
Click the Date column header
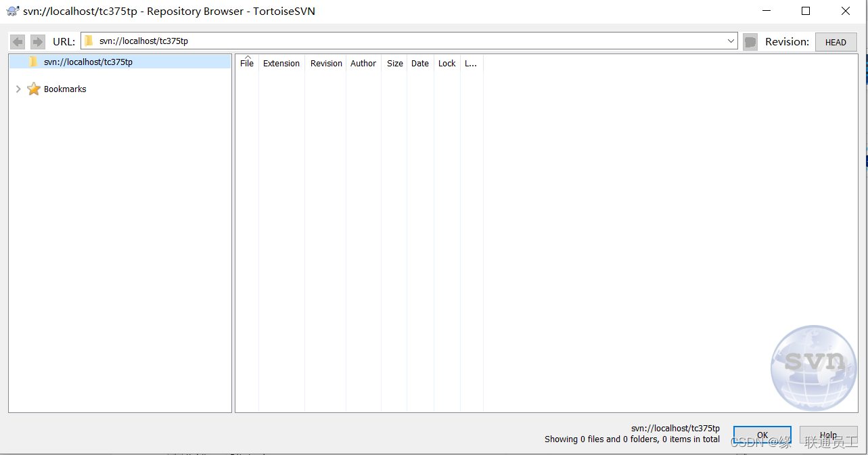[419, 63]
